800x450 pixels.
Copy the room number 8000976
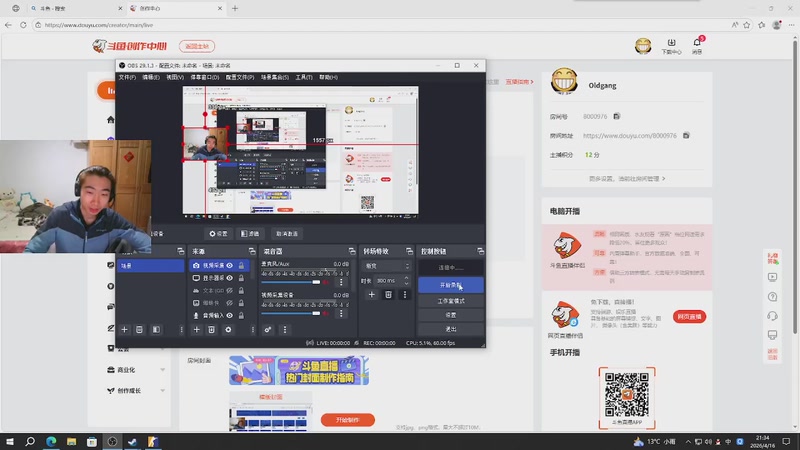(617, 116)
